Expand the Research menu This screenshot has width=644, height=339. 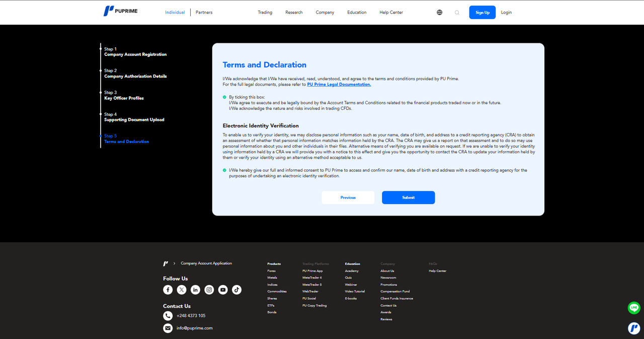(x=294, y=13)
